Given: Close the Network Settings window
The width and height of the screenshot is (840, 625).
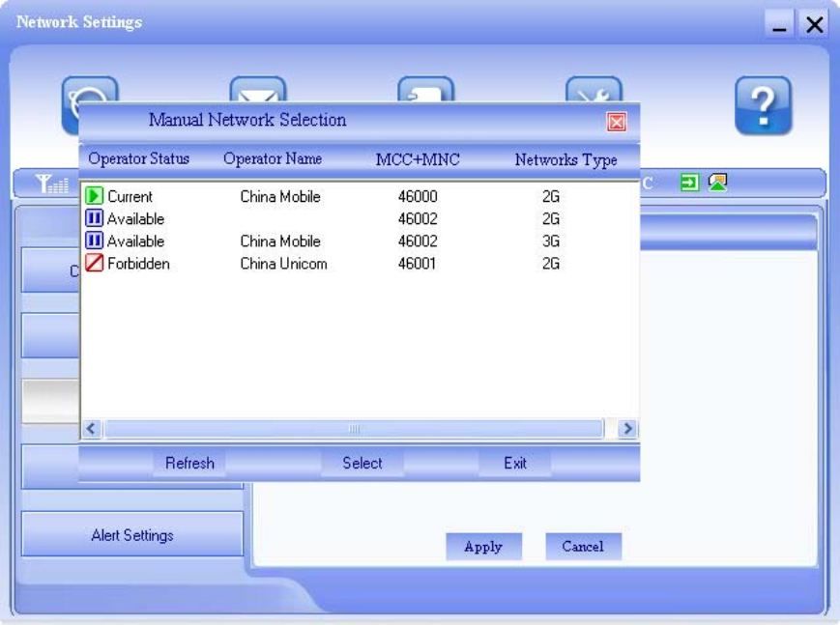Looking at the screenshot, I should click(814, 25).
